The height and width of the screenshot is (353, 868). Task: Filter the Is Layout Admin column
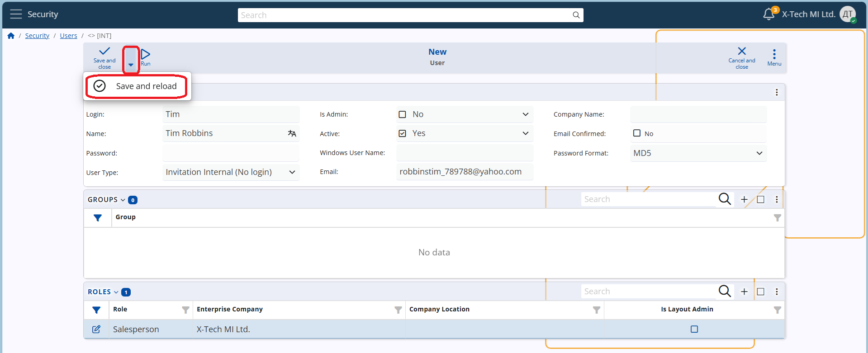tap(778, 310)
